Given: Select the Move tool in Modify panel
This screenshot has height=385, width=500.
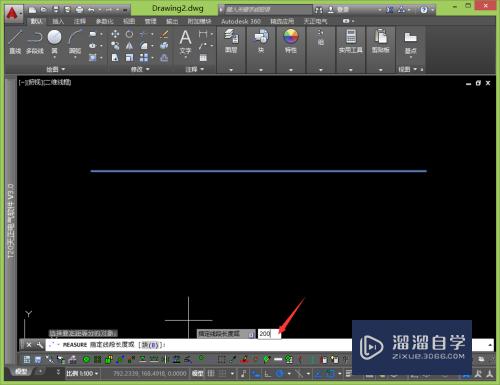Looking at the screenshot, I should pos(115,34).
